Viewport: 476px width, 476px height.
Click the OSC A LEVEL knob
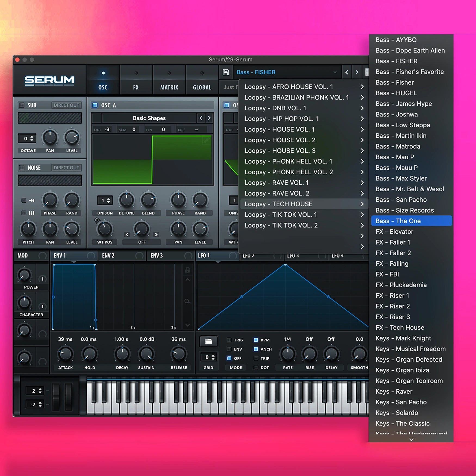200,229
